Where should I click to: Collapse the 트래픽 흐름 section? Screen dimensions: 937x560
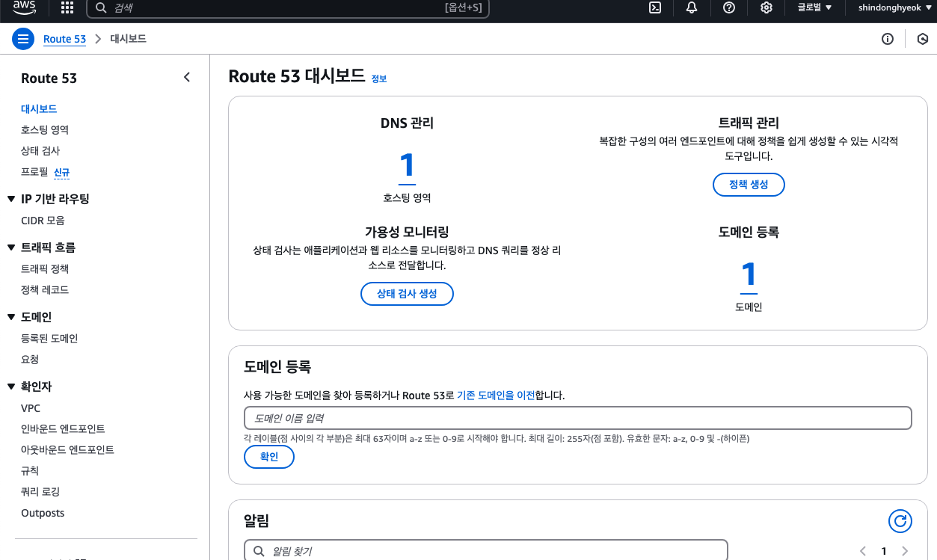coord(10,247)
